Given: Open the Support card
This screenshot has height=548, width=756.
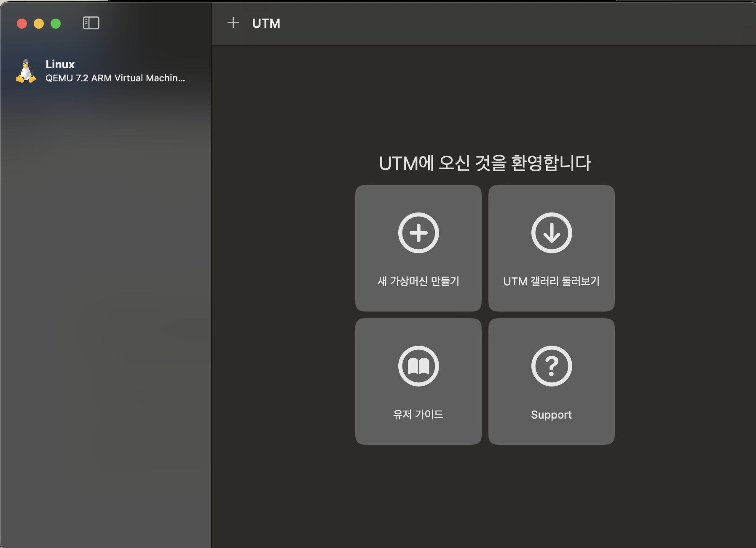Looking at the screenshot, I should [552, 381].
